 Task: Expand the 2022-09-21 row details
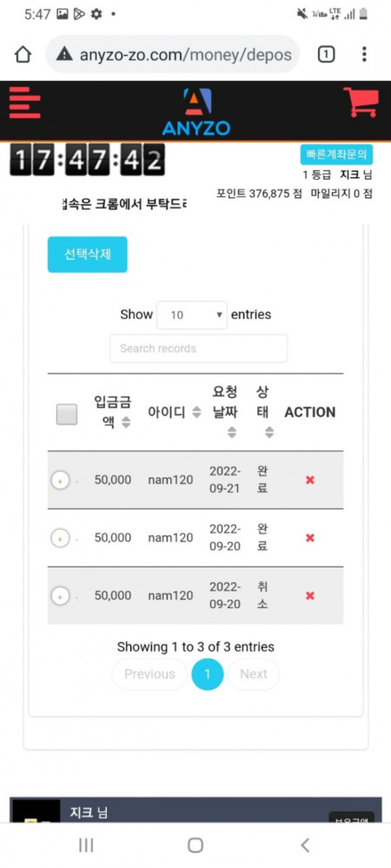click(60, 480)
